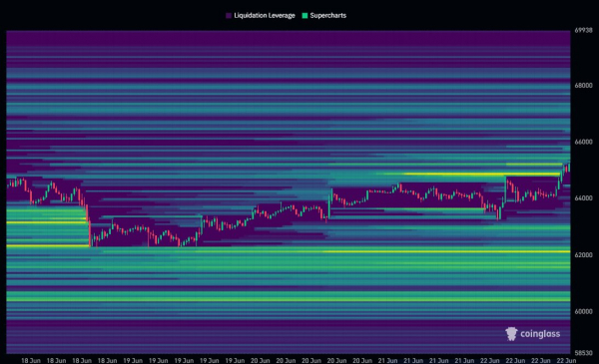The width and height of the screenshot is (599, 364).
Task: Click the 69938 top price axis label
Action: click(x=583, y=30)
